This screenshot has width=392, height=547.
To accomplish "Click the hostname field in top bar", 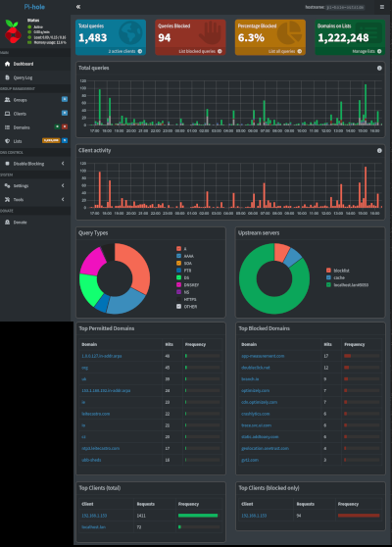I will 345,7.
